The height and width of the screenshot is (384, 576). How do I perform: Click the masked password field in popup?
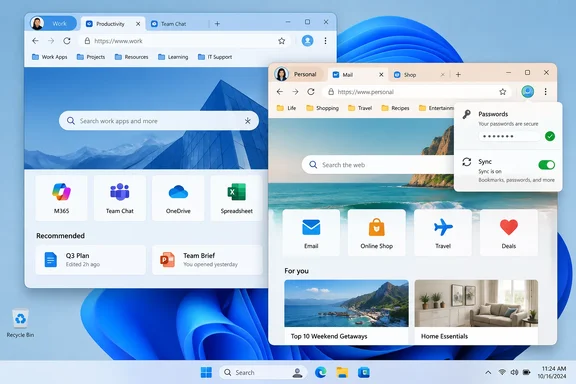coord(509,136)
